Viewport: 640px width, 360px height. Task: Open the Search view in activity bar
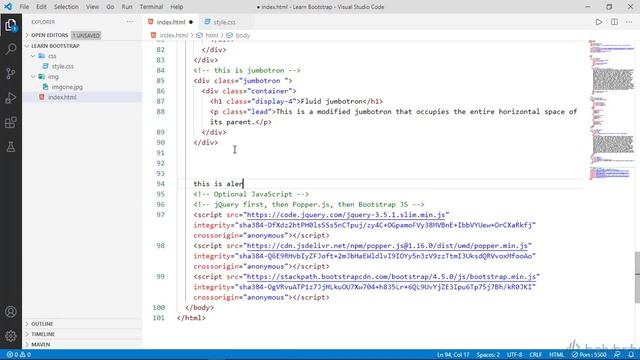pos(11,49)
